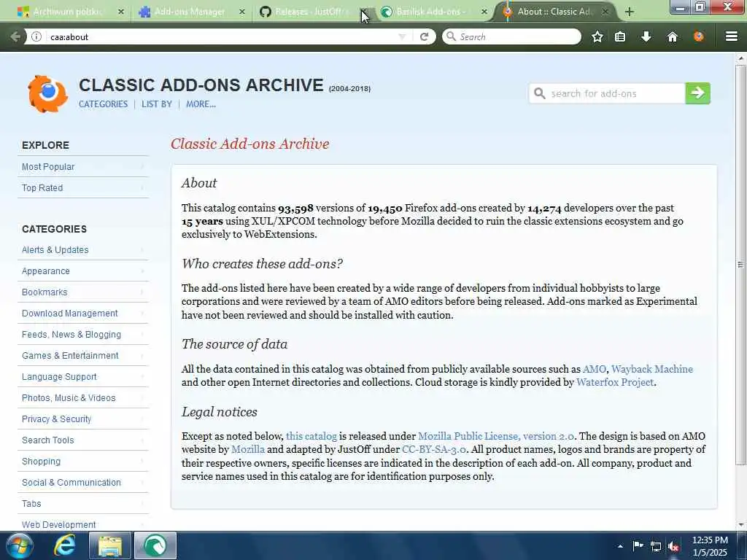Browse the Appearance category
This screenshot has height=560, width=747.
83,271
